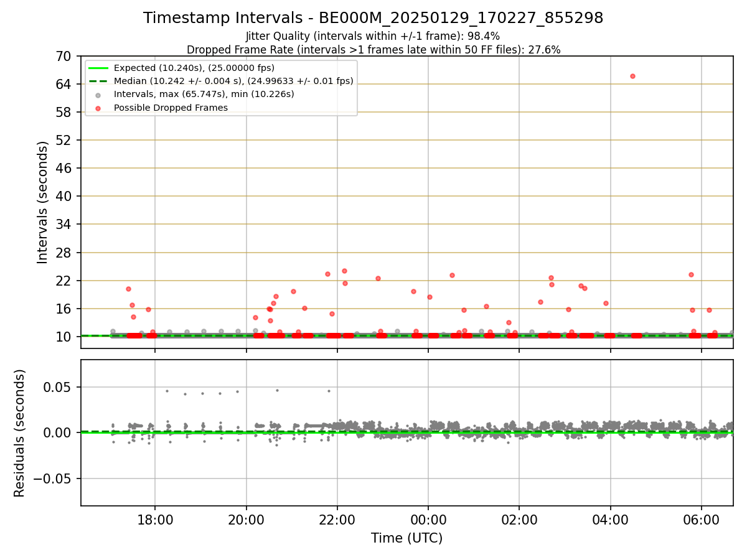Click the "58" y-axis tick label
The height and width of the screenshot is (560, 747).
[x=63, y=112]
